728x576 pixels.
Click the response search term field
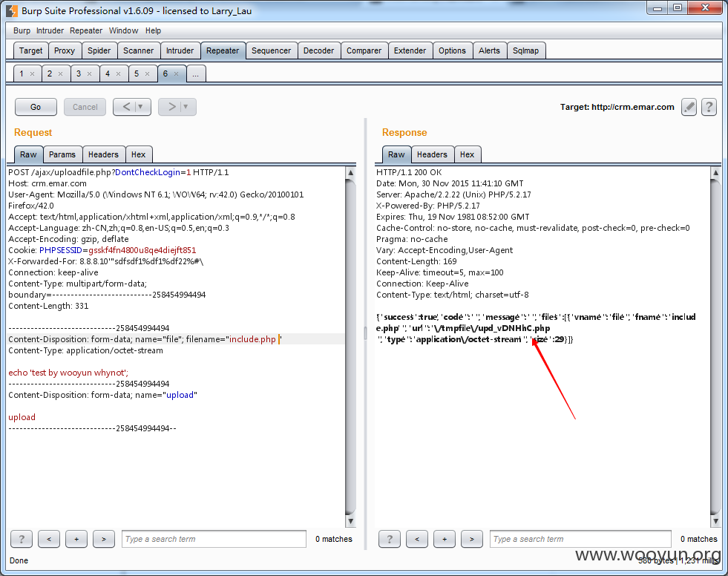click(580, 539)
